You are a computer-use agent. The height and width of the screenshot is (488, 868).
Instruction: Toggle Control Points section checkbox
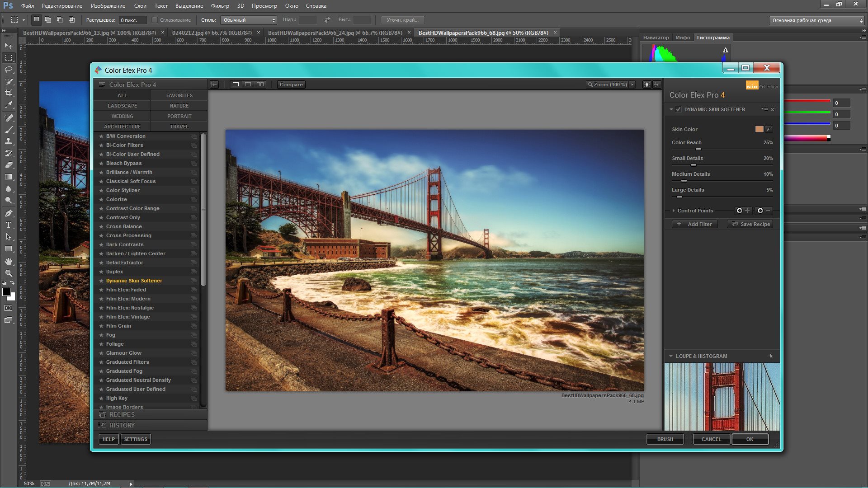pyautogui.click(x=674, y=210)
